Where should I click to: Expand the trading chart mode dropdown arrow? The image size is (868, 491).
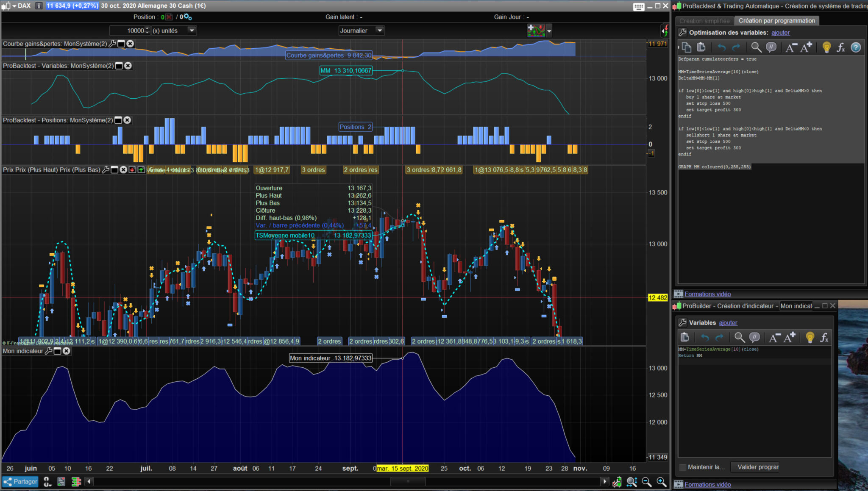(549, 31)
